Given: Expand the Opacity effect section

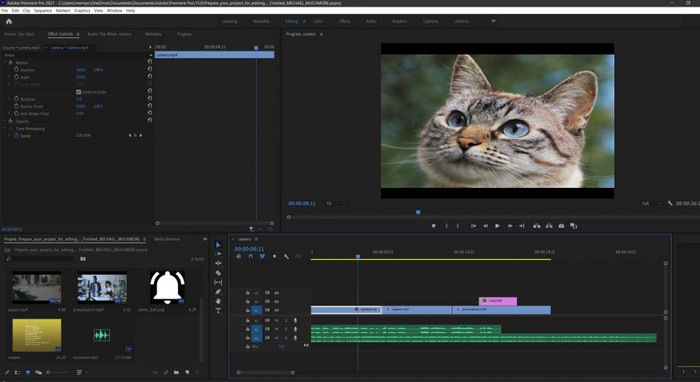Looking at the screenshot, I should 5,121.
